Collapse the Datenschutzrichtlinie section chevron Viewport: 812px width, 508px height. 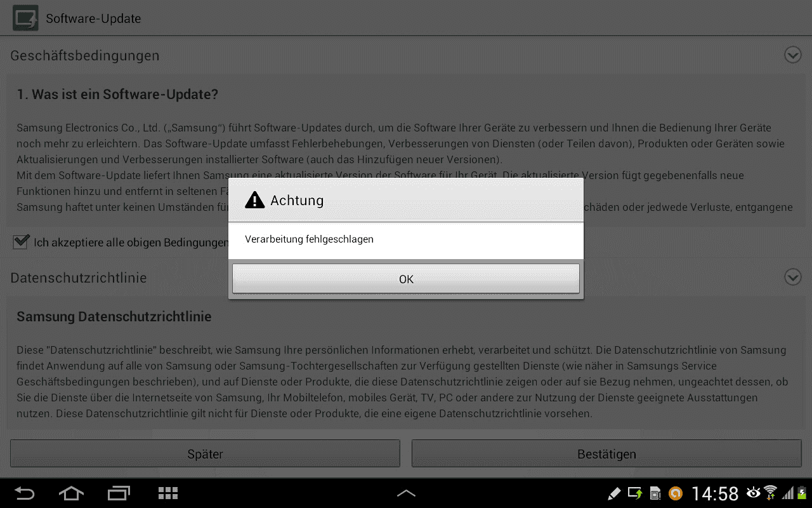793,277
